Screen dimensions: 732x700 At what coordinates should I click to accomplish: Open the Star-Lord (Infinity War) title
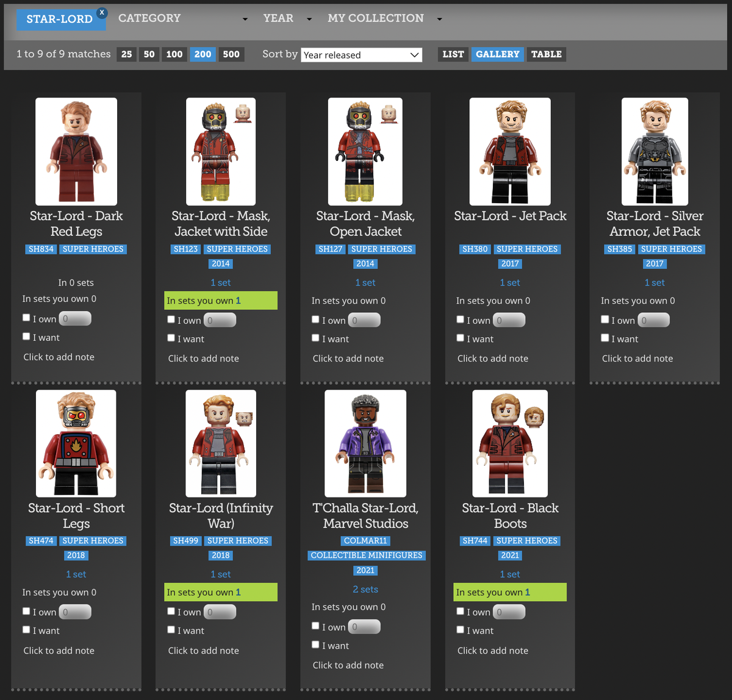[x=221, y=516]
